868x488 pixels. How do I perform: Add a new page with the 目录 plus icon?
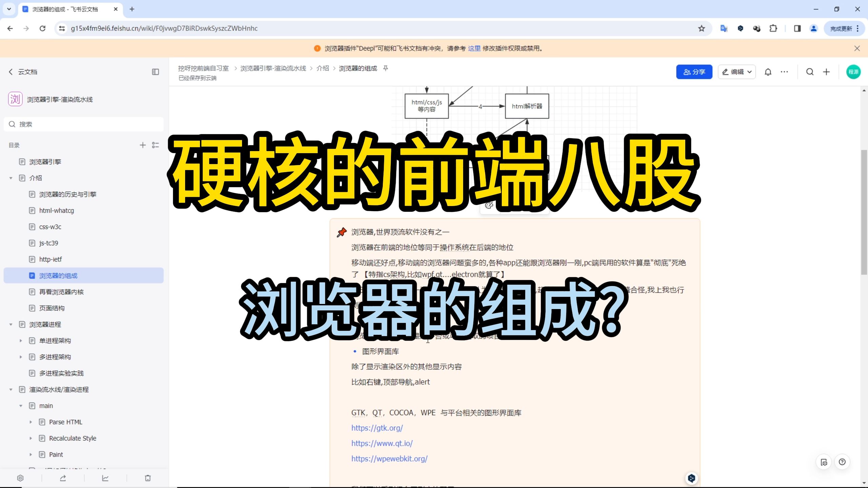point(143,145)
